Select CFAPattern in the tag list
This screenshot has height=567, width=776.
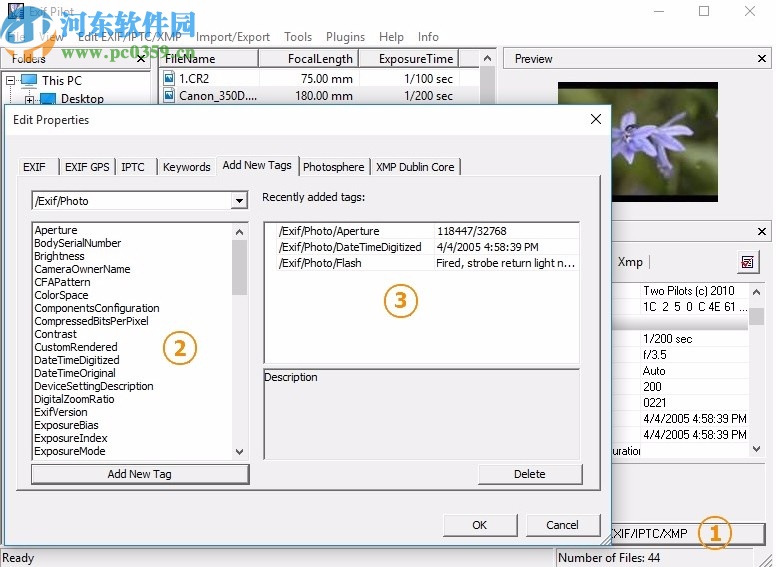pos(62,282)
